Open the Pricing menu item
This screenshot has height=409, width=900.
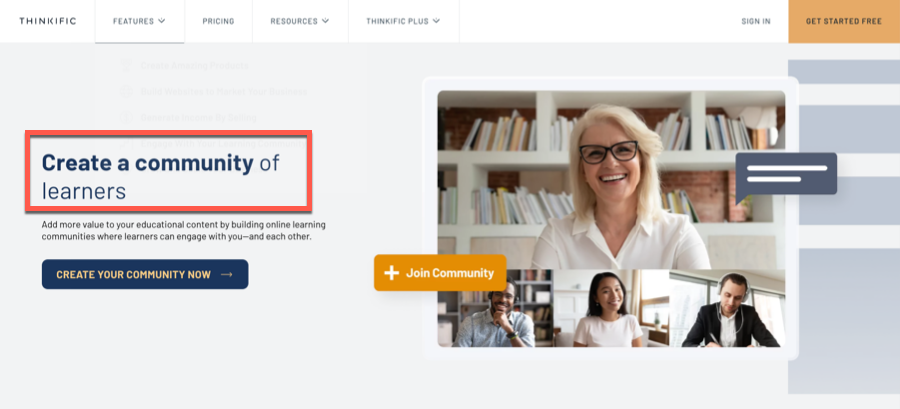tap(218, 21)
